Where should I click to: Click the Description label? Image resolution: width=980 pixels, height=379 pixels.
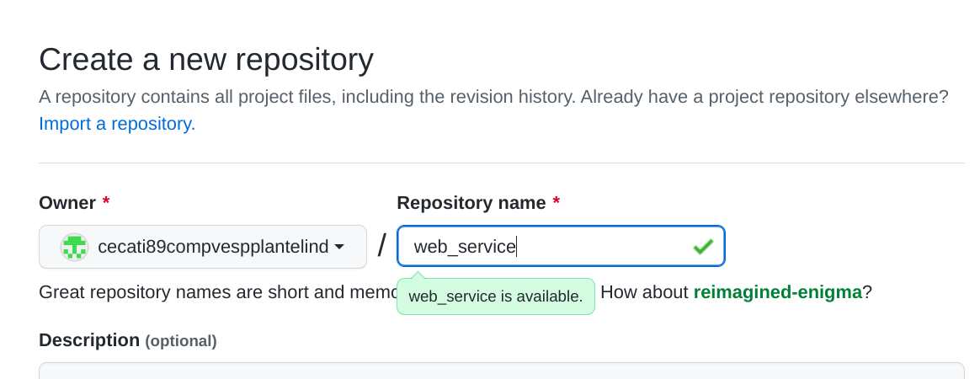89,340
